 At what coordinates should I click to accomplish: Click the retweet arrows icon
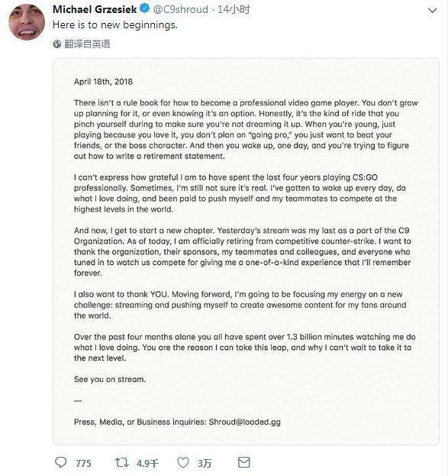(x=122, y=462)
